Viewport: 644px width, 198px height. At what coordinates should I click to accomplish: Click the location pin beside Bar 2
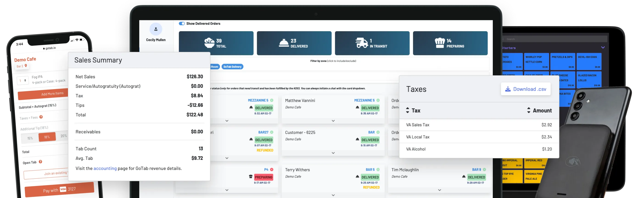coord(26,66)
